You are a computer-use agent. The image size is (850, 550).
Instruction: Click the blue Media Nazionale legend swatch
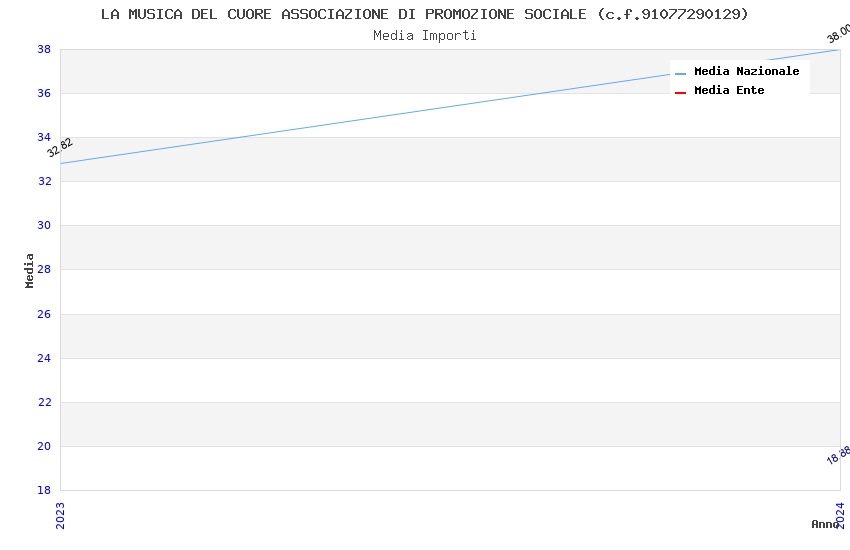[681, 73]
